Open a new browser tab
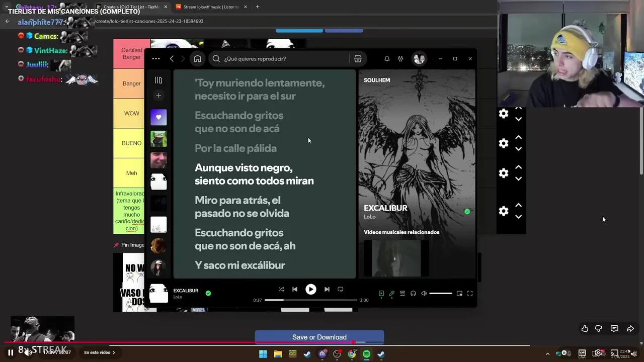Image resolution: width=644 pixels, height=362 pixels. pos(257,7)
